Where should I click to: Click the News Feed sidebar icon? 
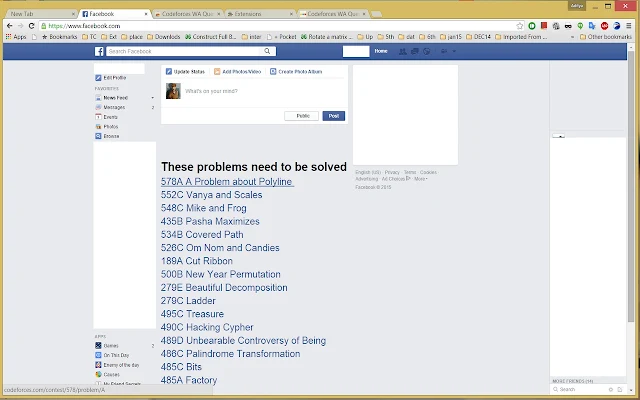tap(98, 98)
